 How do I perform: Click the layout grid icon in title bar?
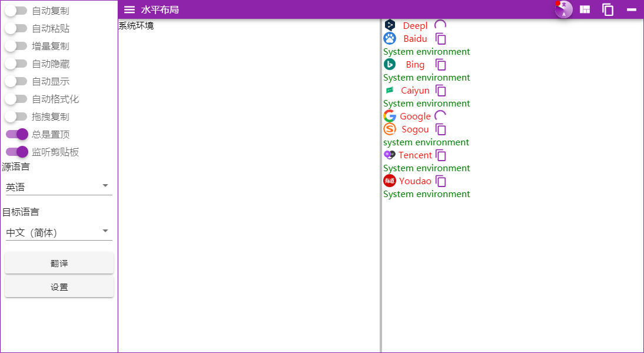coord(585,9)
